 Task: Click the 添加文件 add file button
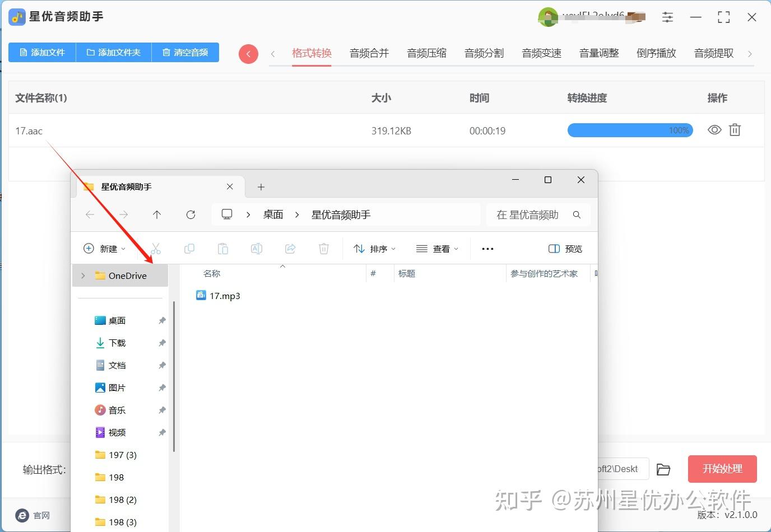click(x=41, y=52)
